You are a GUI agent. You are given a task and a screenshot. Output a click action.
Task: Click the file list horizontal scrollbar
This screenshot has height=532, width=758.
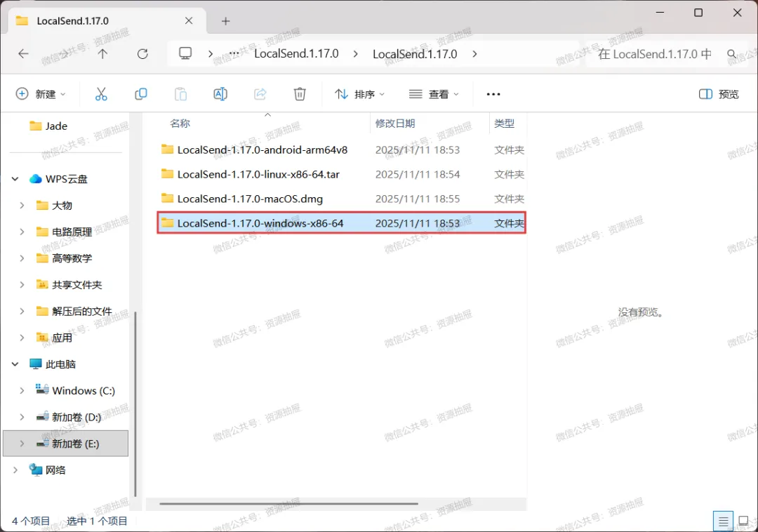[x=288, y=503]
